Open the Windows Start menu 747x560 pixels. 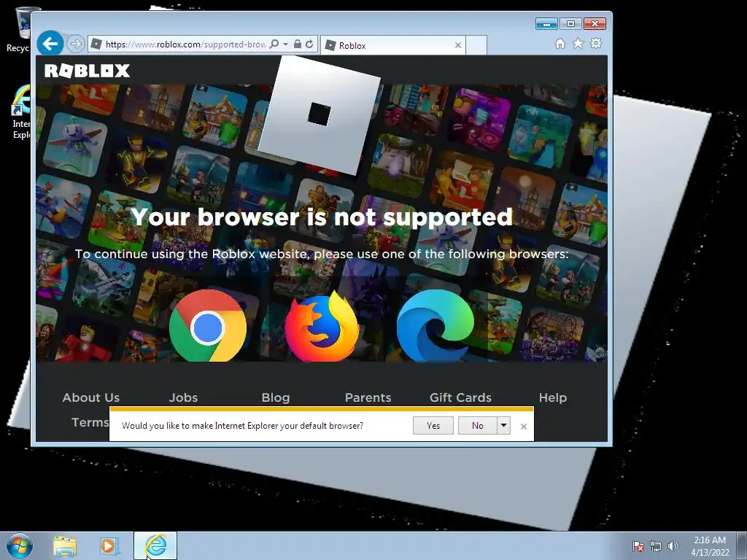coord(20,545)
